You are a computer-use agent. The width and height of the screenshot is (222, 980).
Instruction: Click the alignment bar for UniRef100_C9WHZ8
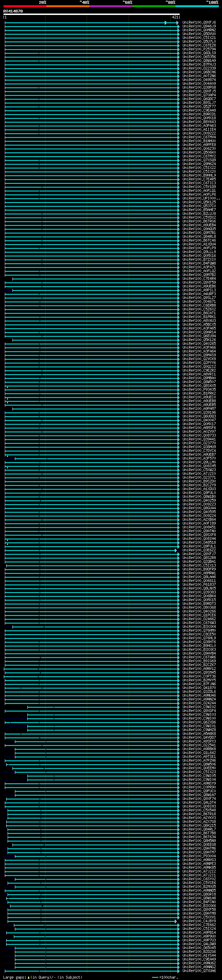[x=103, y=730]
